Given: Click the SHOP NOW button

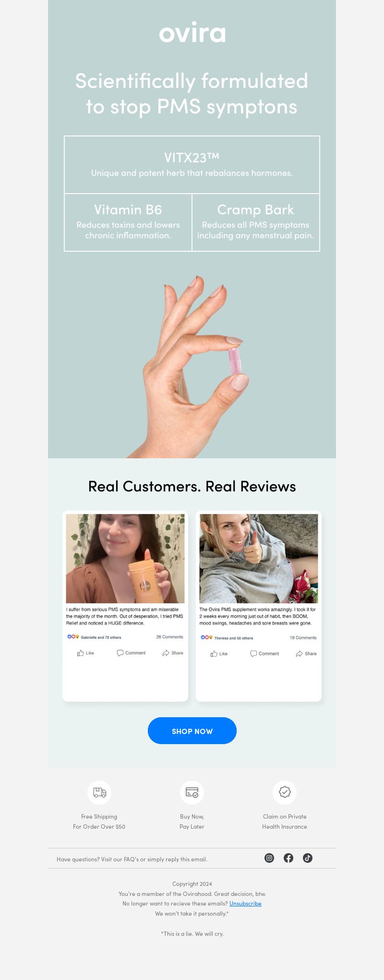Looking at the screenshot, I should (x=192, y=731).
